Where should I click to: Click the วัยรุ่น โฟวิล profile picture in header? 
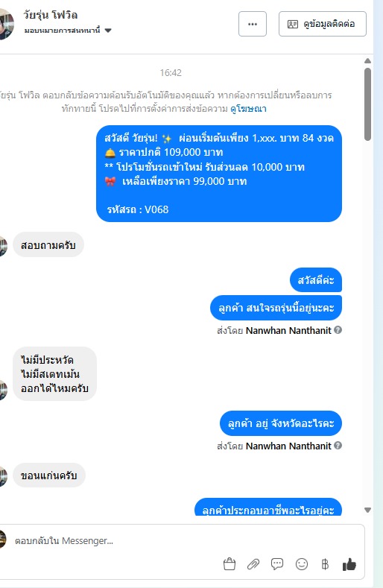click(x=6, y=24)
